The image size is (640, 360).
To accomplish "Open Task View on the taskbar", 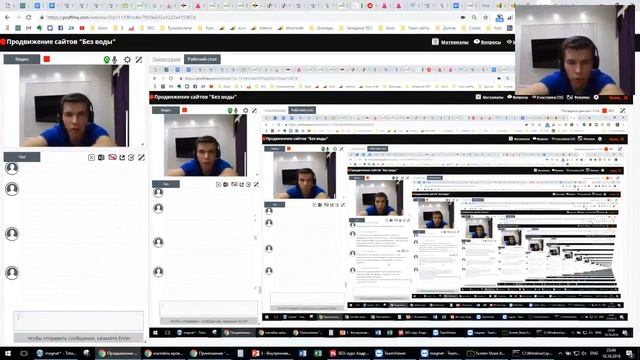I will [x=24, y=353].
